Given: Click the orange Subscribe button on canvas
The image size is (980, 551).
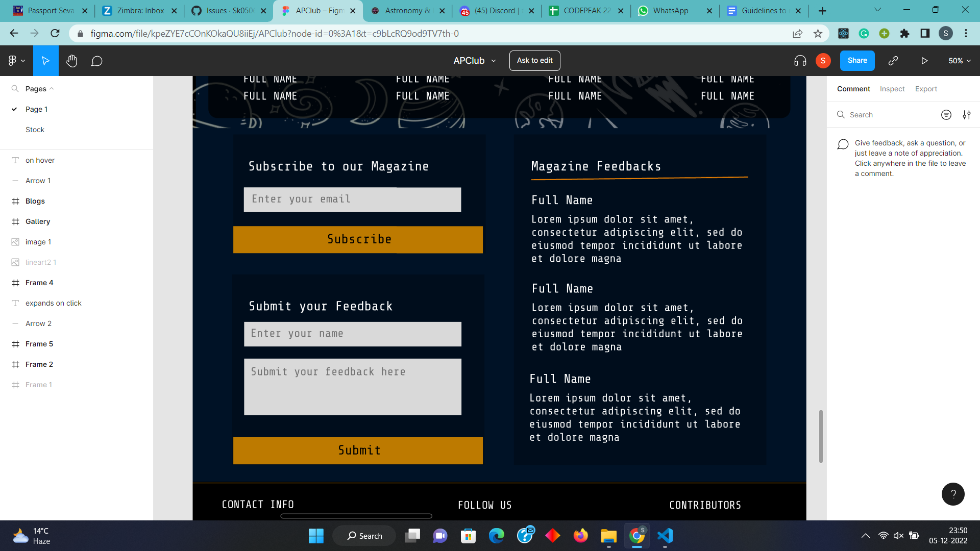Looking at the screenshot, I should click(358, 239).
